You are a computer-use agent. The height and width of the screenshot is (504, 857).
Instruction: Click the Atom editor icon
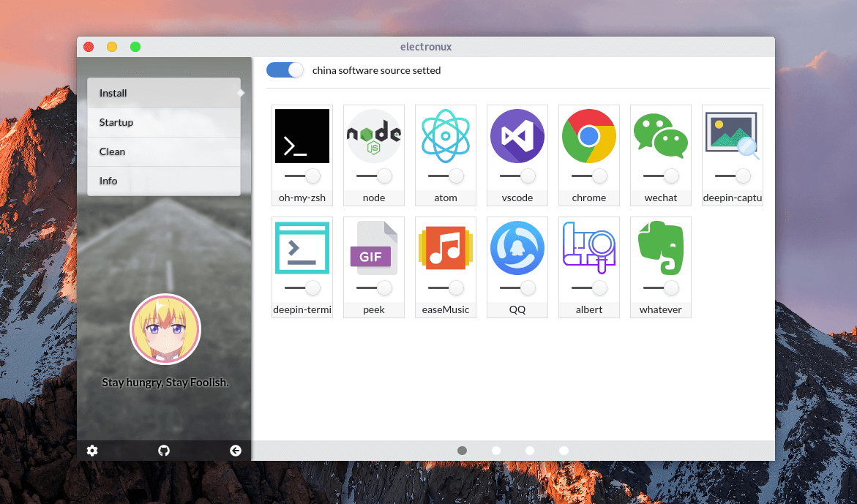[445, 136]
